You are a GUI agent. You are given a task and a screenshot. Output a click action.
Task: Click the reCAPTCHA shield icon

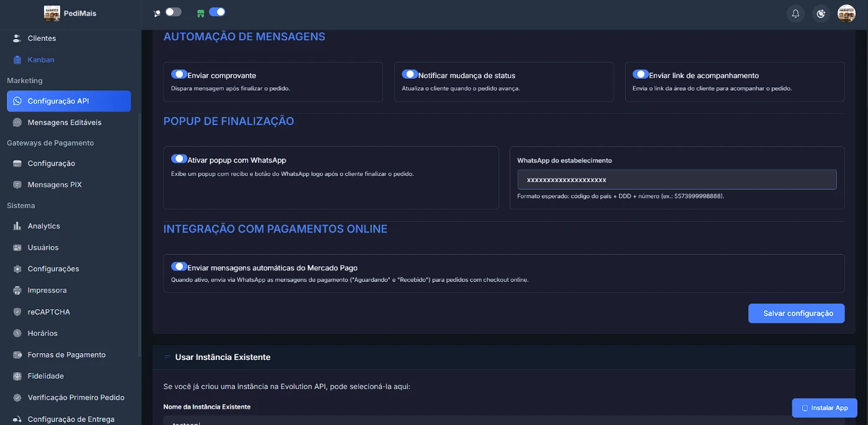(17, 312)
